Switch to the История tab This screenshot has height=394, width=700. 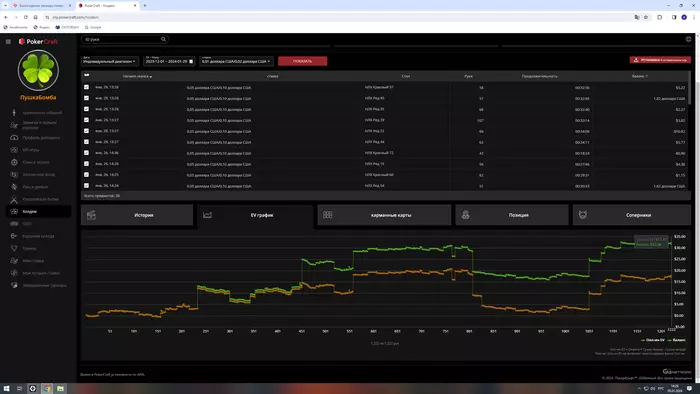click(x=137, y=215)
